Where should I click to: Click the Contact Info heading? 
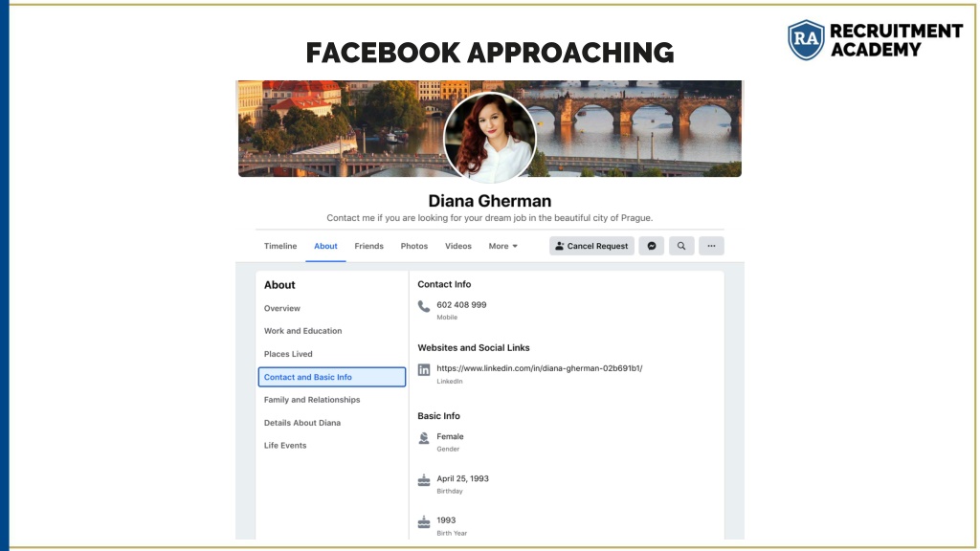pos(444,284)
